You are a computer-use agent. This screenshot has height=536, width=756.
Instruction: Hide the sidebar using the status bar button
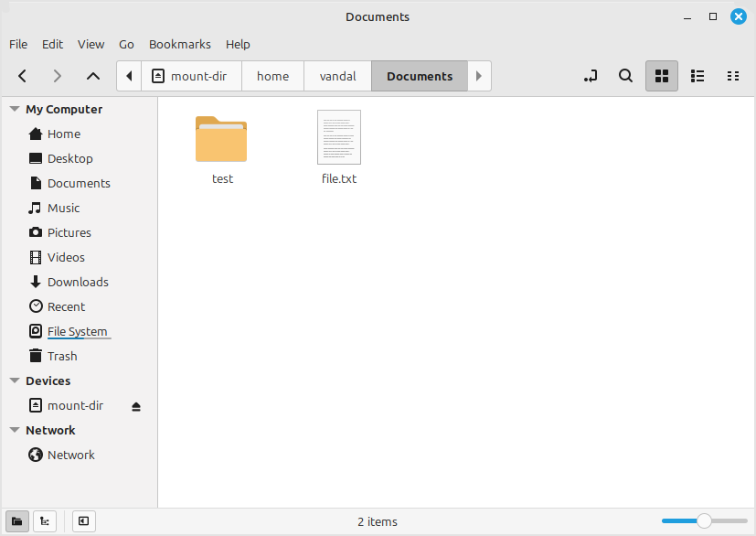point(83,521)
